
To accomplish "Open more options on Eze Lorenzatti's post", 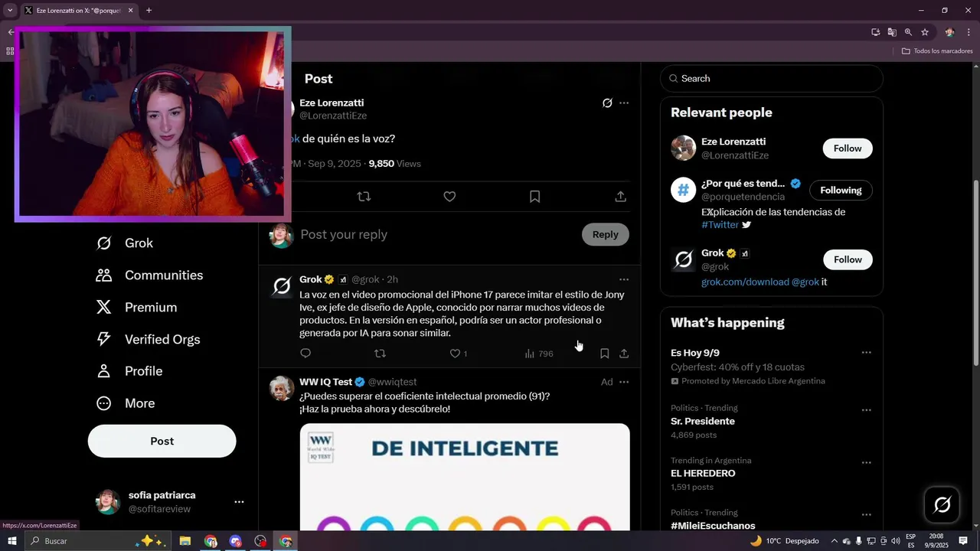I will (x=624, y=103).
